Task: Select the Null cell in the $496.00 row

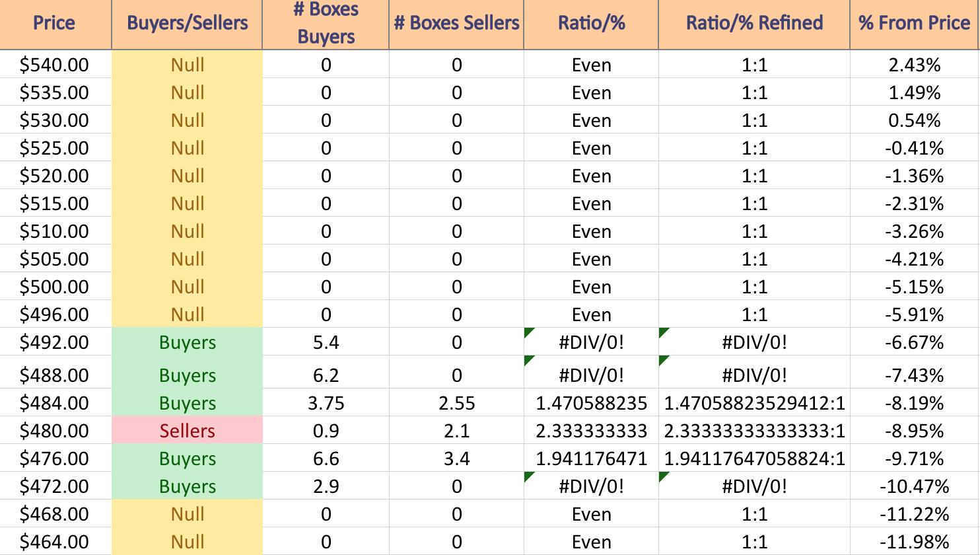Action: tap(187, 314)
